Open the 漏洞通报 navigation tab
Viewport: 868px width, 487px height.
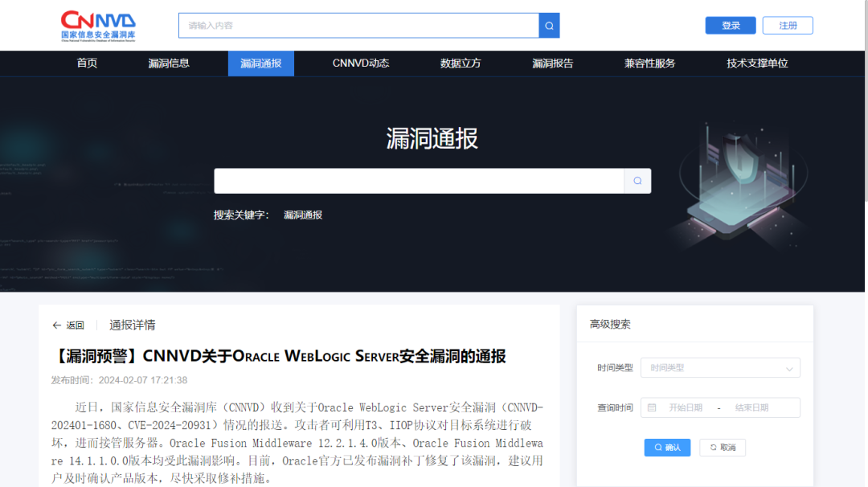[260, 63]
